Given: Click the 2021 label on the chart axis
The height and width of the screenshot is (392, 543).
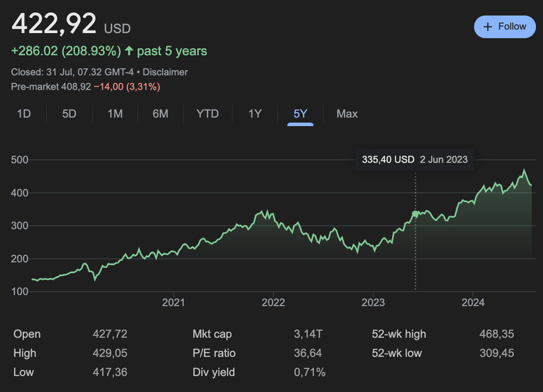Looking at the screenshot, I should pos(173,303).
